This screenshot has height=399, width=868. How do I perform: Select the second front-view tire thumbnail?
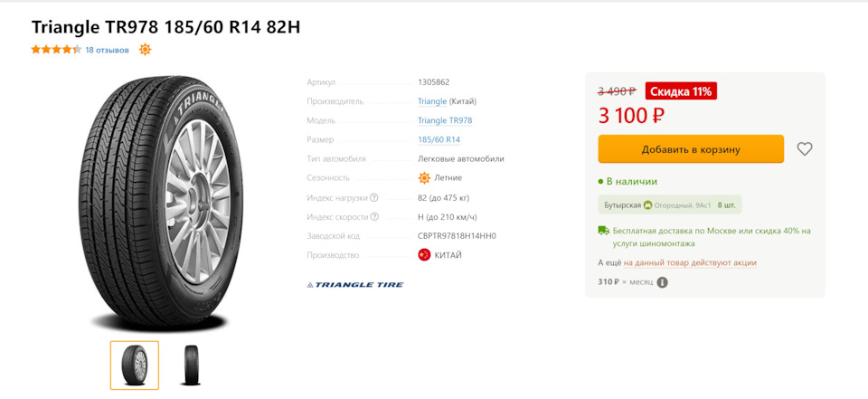(189, 366)
